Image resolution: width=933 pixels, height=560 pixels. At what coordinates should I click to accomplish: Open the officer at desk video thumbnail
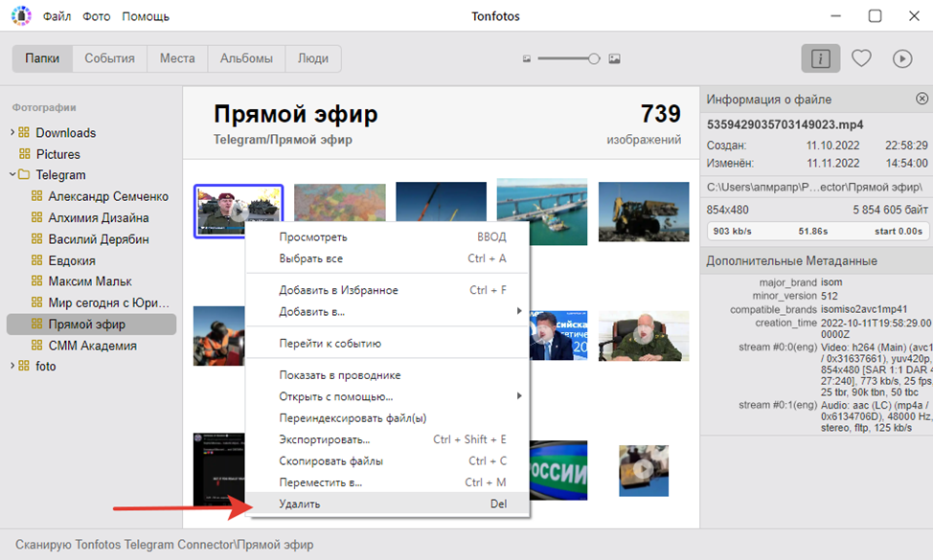[x=644, y=336]
